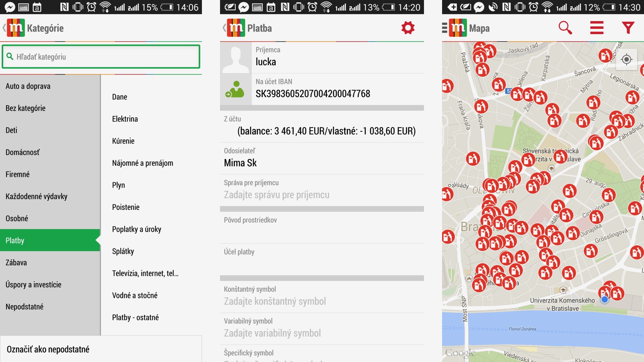Image resolution: width=644 pixels, height=362 pixels.
Task: Choose Nájomné a prenájom subcategory
Action: (x=143, y=163)
